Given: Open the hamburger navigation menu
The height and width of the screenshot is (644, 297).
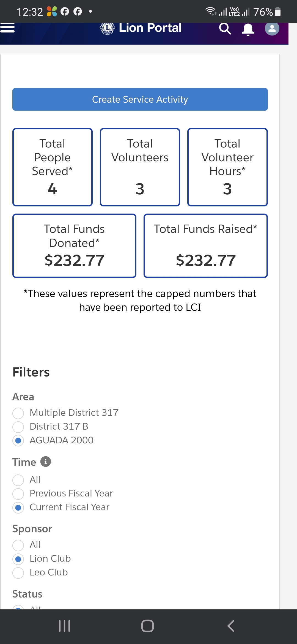Looking at the screenshot, I should pyautogui.click(x=7, y=28).
